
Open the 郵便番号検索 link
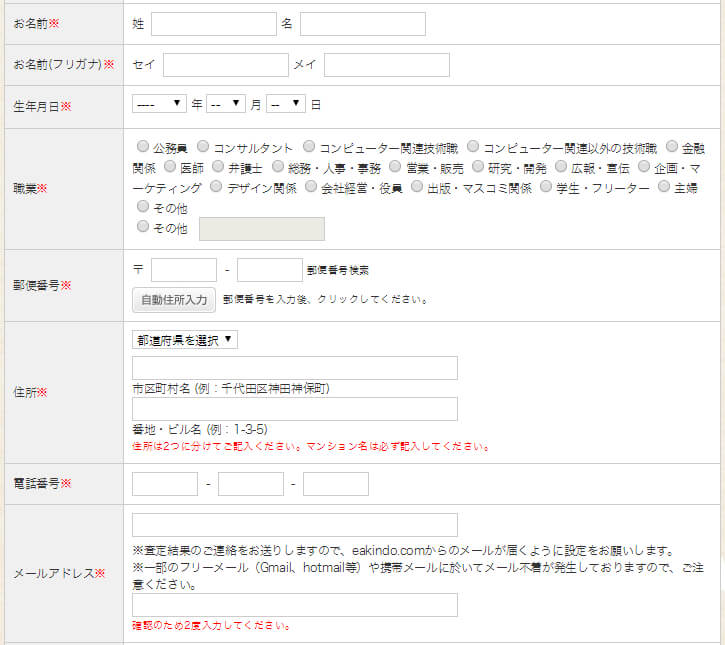point(338,270)
